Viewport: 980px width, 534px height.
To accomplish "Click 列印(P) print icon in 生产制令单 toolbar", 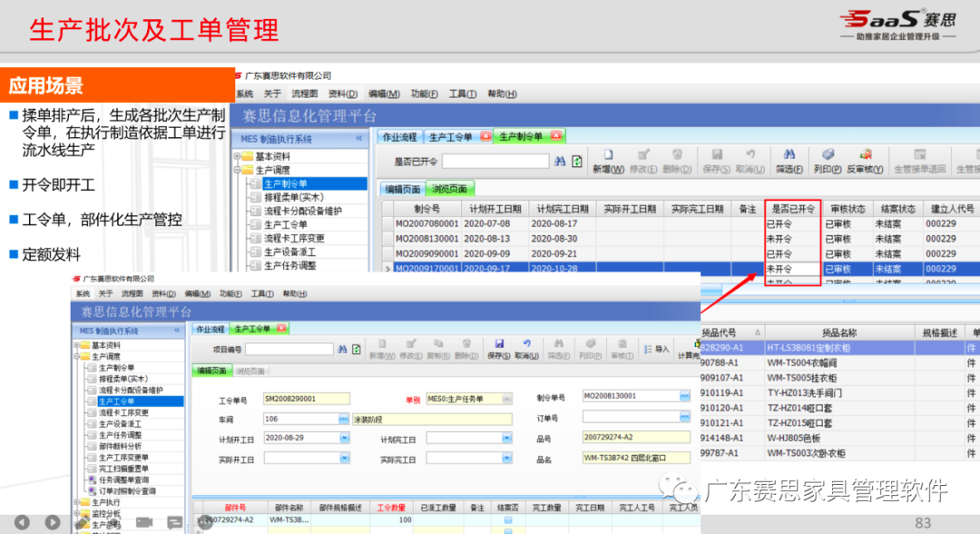I will coord(828,154).
